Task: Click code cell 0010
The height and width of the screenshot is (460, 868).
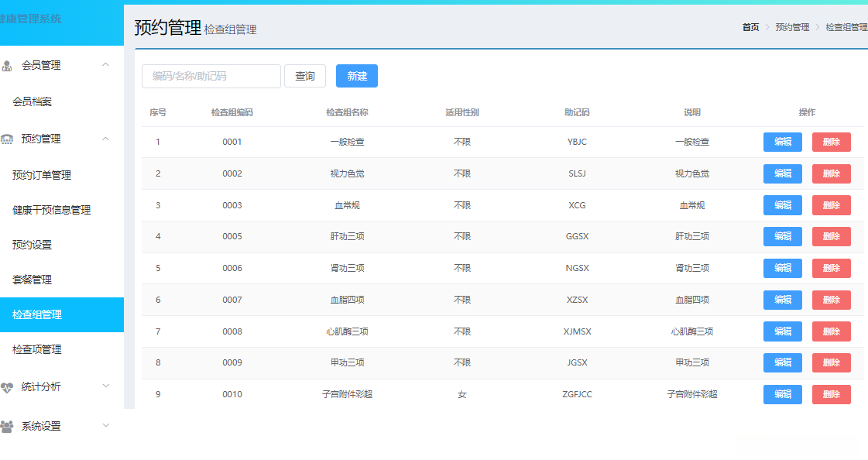Action: 232,395
